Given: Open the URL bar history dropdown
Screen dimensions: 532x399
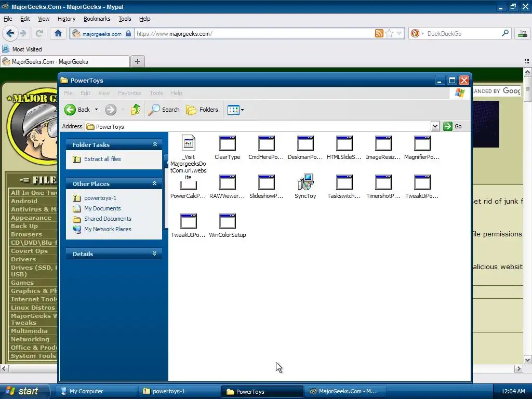Looking at the screenshot, I should 400,33.
